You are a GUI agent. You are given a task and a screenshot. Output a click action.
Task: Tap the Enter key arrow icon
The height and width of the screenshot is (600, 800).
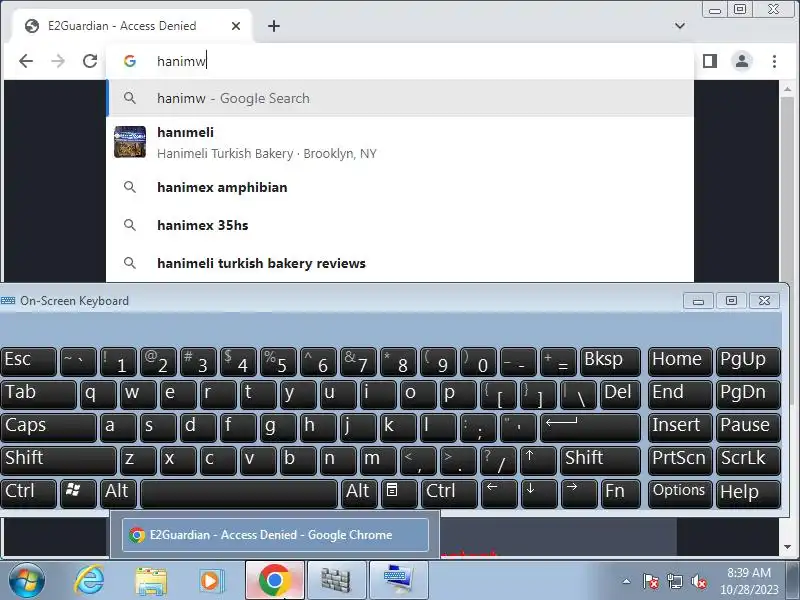[x=590, y=427]
